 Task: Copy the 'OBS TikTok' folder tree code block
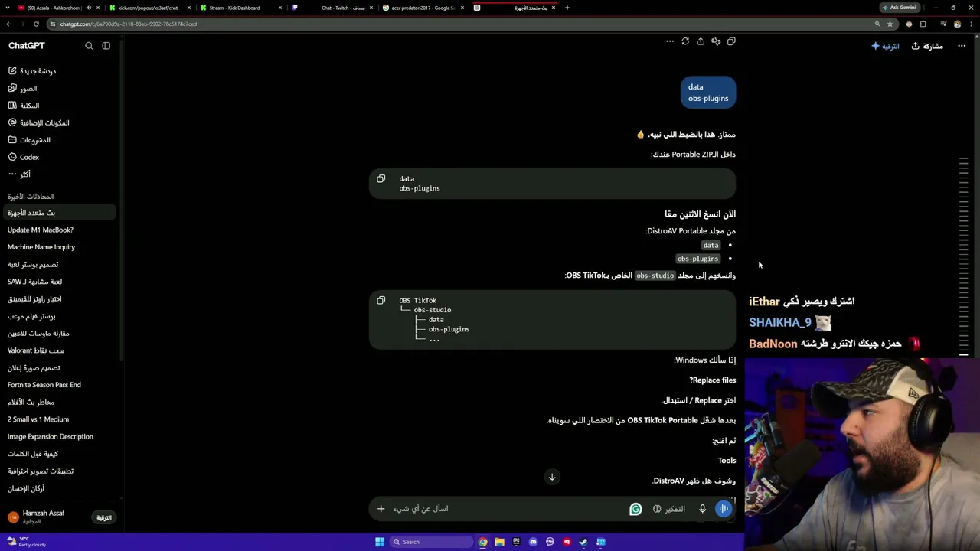(x=381, y=301)
